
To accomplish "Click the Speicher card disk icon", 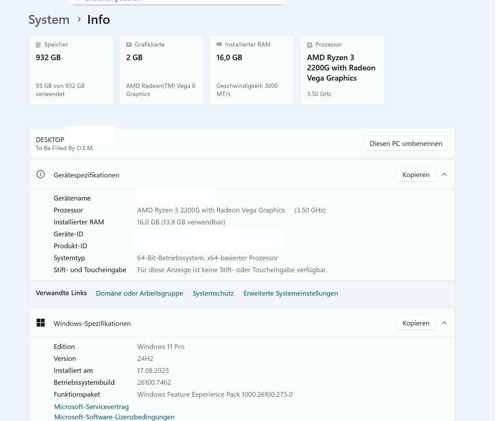I will 38,45.
